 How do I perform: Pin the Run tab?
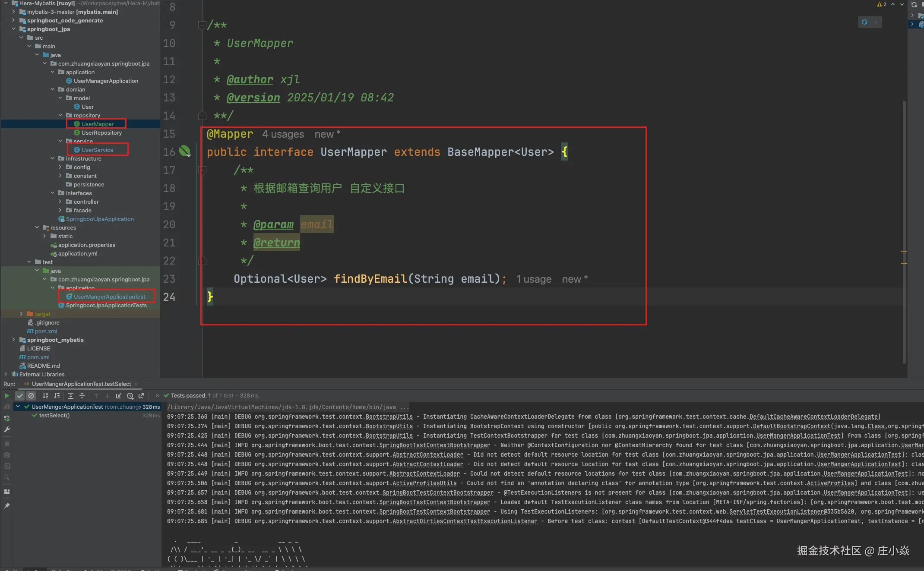[x=6, y=505]
